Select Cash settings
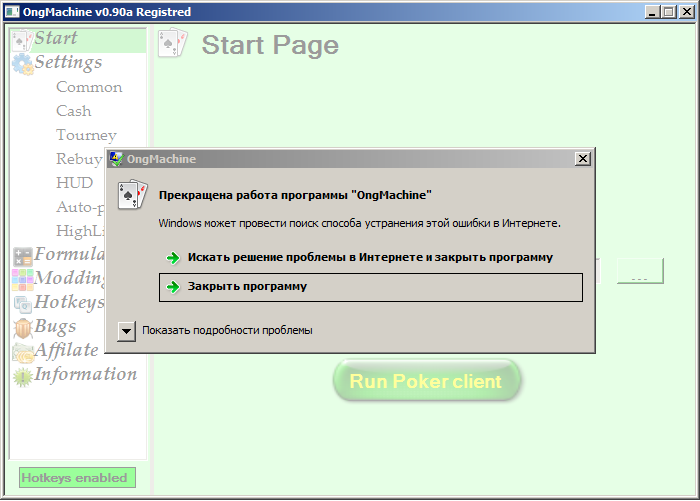This screenshot has width=700, height=501. pyautogui.click(x=74, y=111)
